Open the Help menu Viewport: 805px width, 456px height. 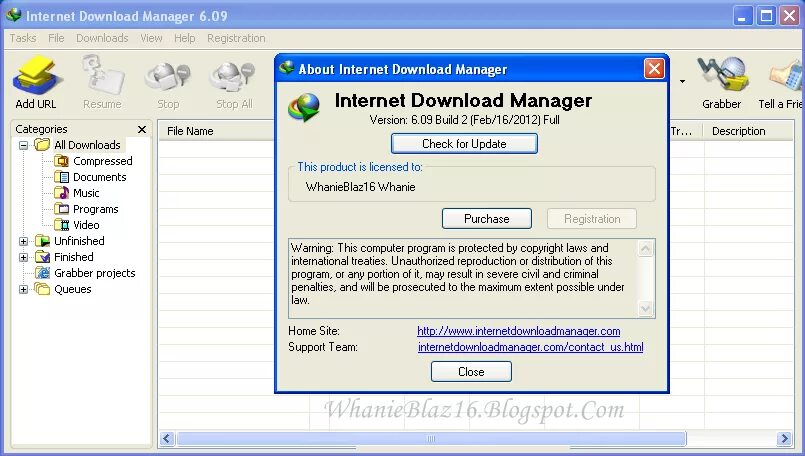click(184, 38)
